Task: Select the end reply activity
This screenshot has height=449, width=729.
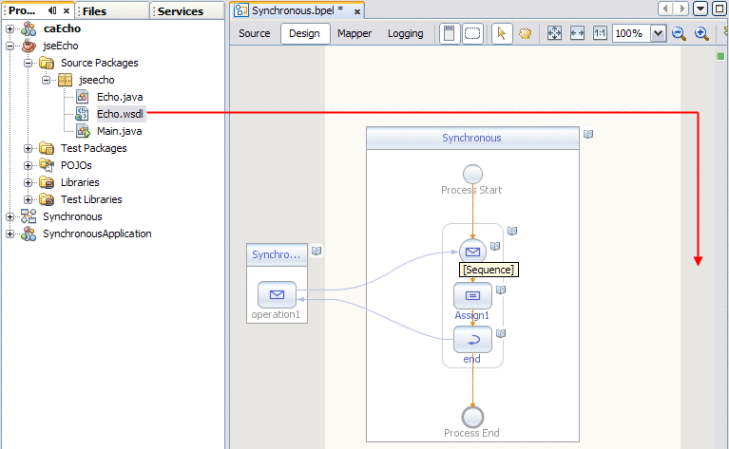Action: (472, 339)
